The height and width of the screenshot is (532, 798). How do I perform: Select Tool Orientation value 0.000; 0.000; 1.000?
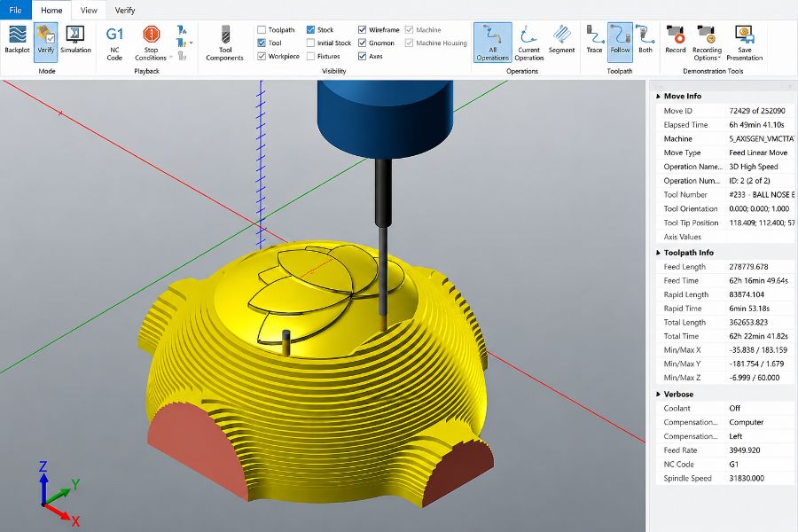coord(759,208)
